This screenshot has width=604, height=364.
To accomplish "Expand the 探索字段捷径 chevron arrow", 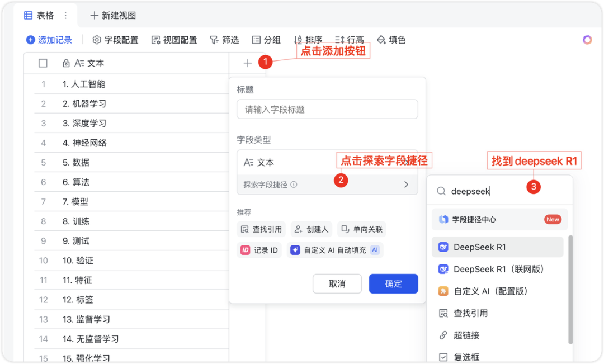I will click(407, 185).
